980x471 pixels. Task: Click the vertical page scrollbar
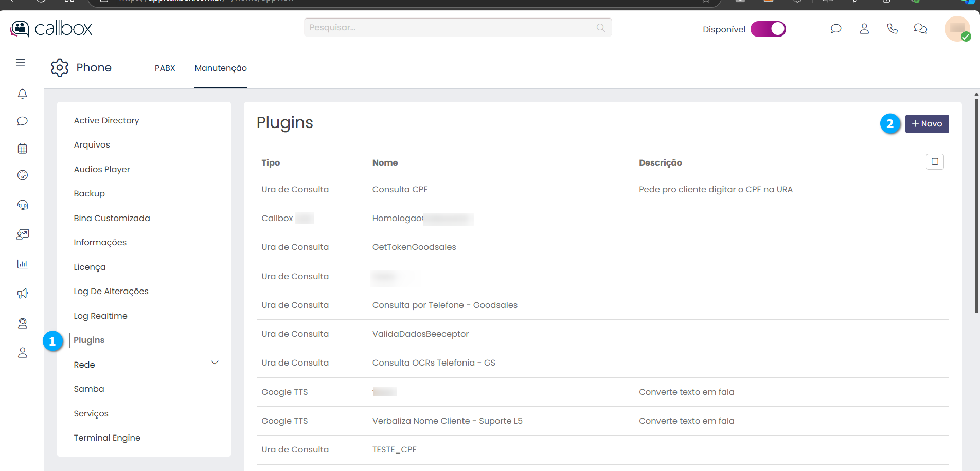[976, 206]
